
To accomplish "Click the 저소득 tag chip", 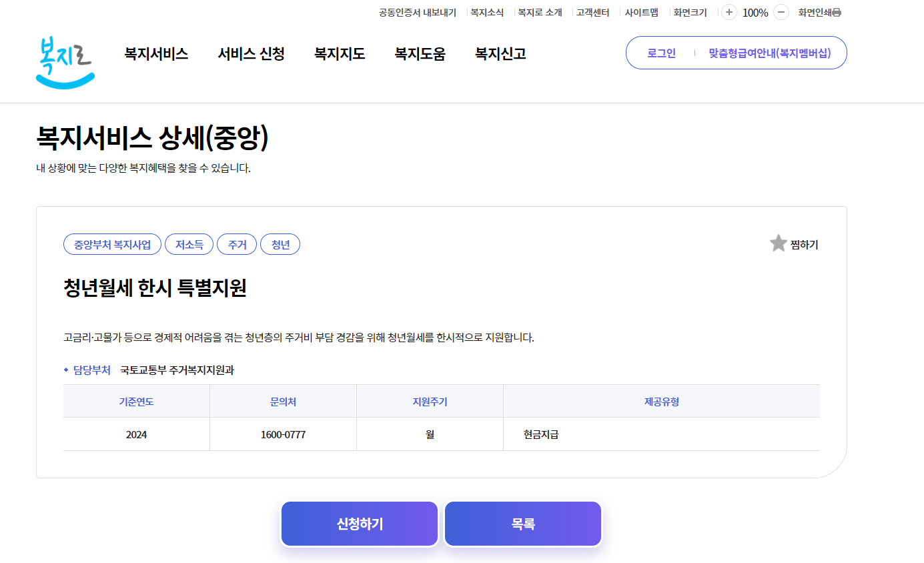I will (x=189, y=243).
